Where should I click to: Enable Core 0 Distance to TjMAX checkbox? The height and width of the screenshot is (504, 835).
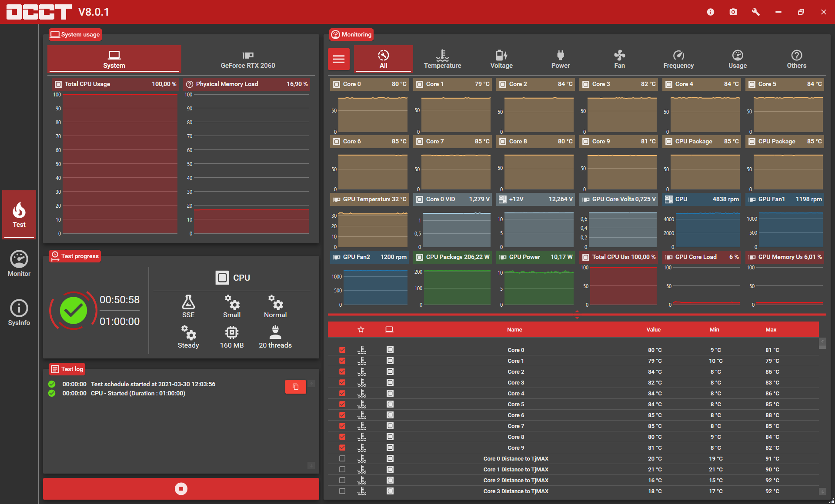coord(342,458)
